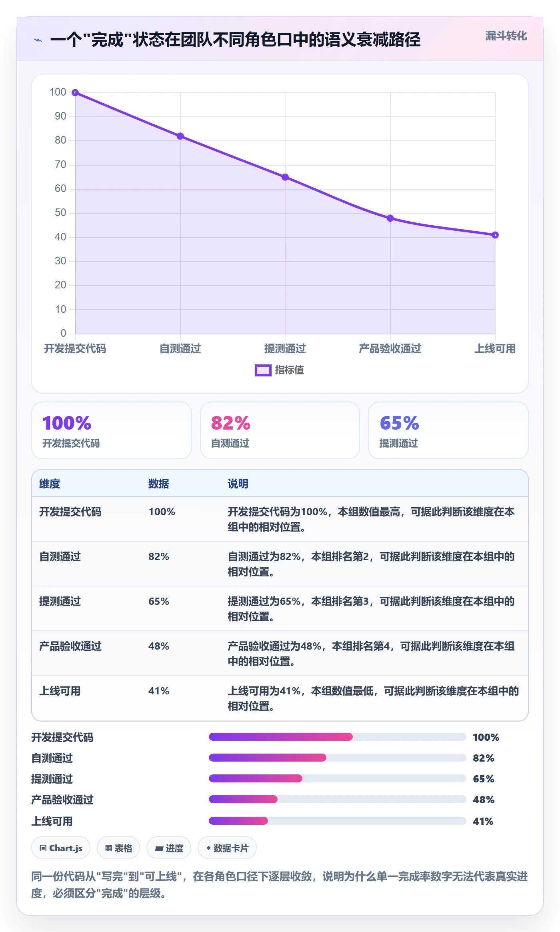This screenshot has height=932, width=560.
Task: Click the chart data point for 开发提交代码
Action: pos(75,93)
